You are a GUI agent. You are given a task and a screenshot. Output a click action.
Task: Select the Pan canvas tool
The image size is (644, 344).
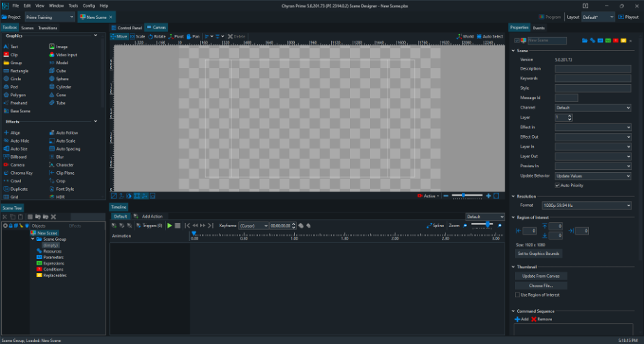[x=194, y=36]
